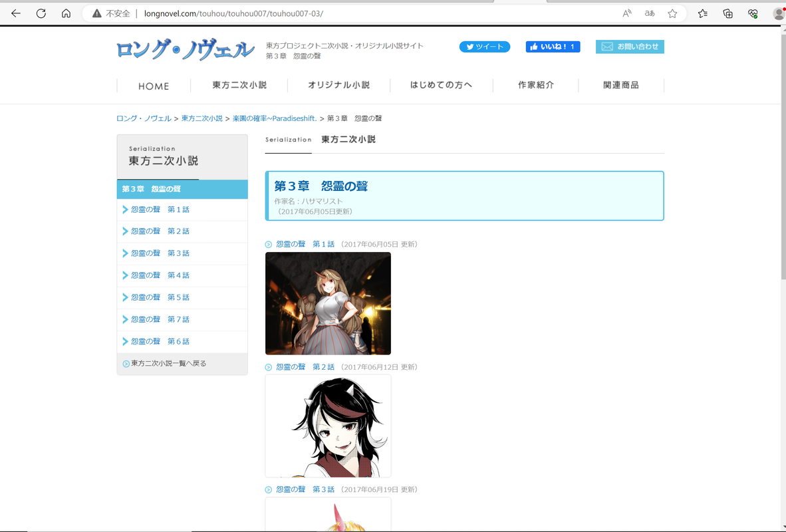Image resolution: width=786 pixels, height=532 pixels.
Task: Click author text 作家名:ハサマリスト
Action: (309, 201)
